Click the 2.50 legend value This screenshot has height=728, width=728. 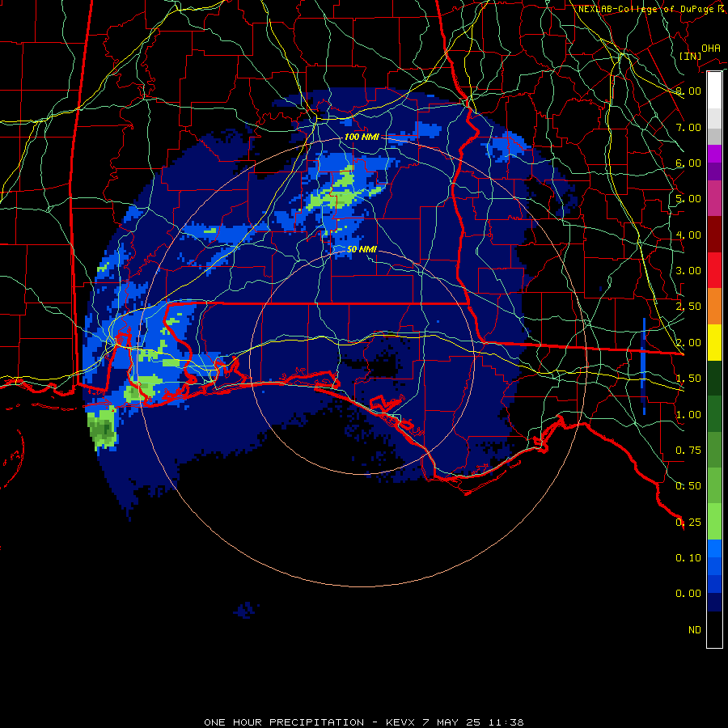pos(688,307)
